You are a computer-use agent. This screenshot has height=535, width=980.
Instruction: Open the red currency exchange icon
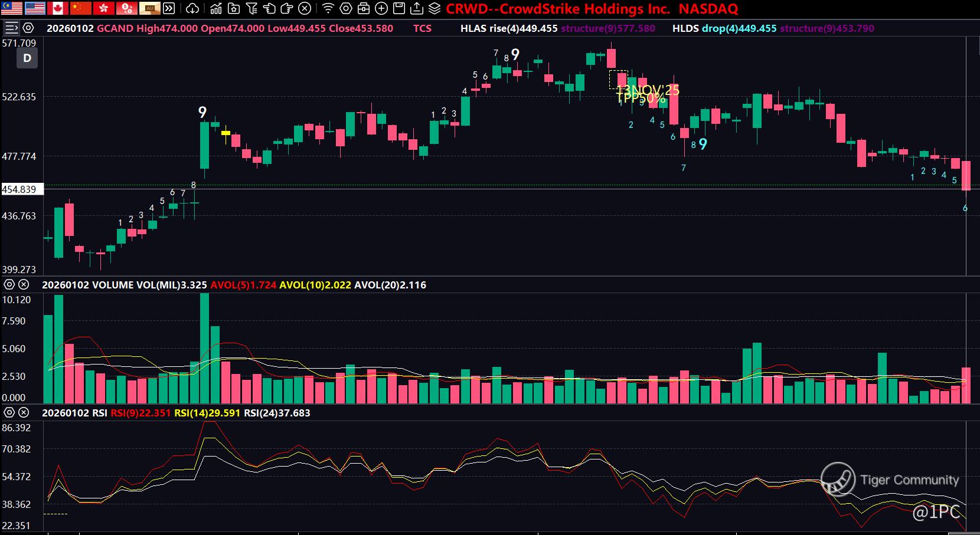click(x=126, y=8)
